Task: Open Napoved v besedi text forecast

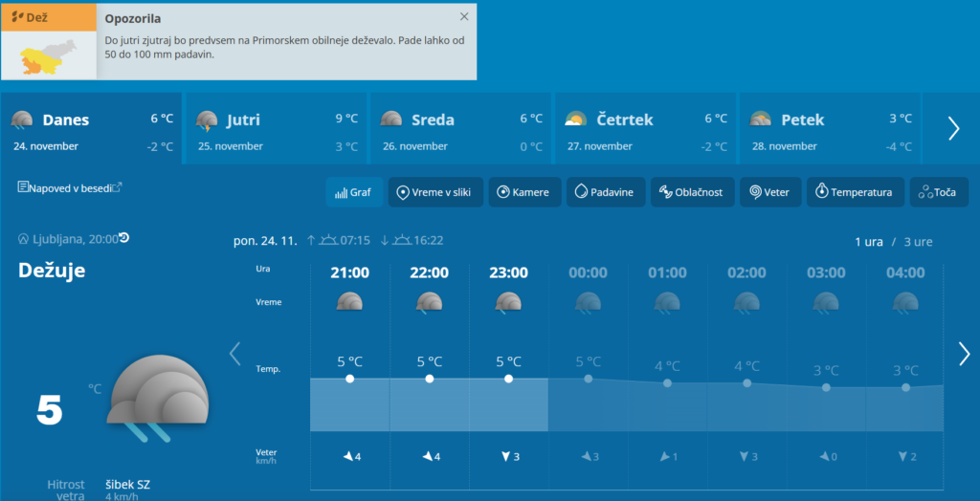Action: pyautogui.click(x=69, y=187)
